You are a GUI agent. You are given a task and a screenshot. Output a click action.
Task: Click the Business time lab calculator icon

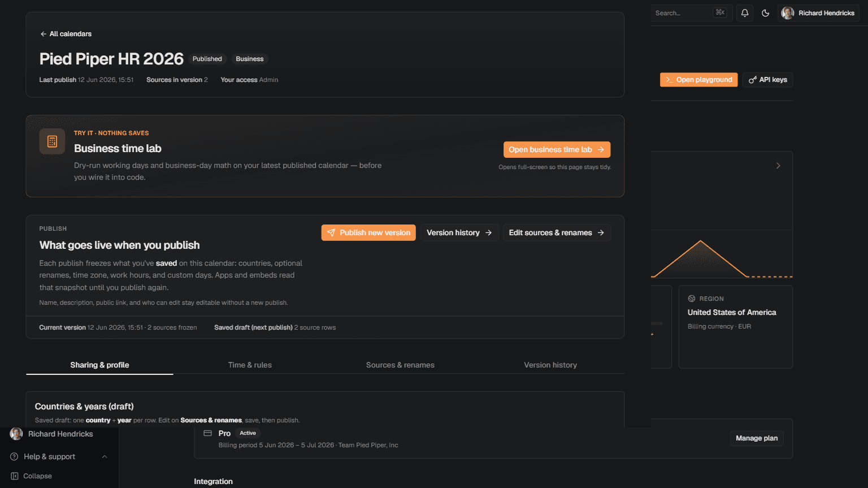click(52, 141)
